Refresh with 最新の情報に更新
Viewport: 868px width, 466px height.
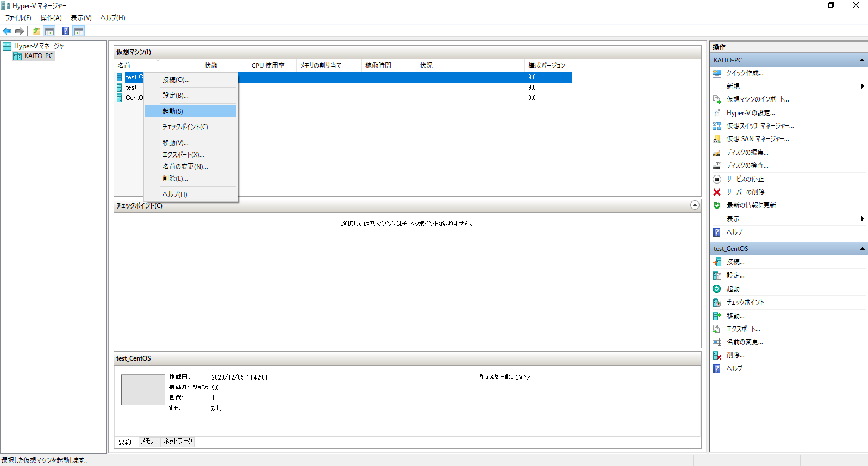pyautogui.click(x=751, y=205)
